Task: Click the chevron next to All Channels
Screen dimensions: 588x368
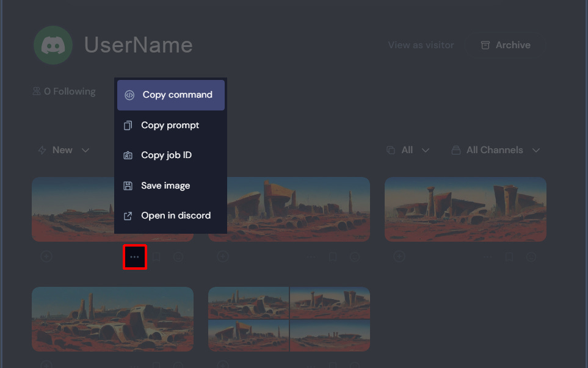Action: tap(536, 150)
